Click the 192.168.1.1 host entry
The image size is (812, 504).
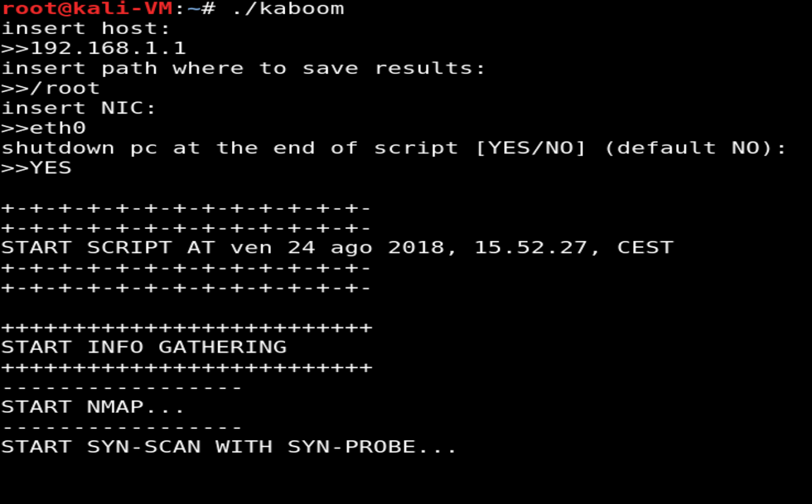coord(108,48)
